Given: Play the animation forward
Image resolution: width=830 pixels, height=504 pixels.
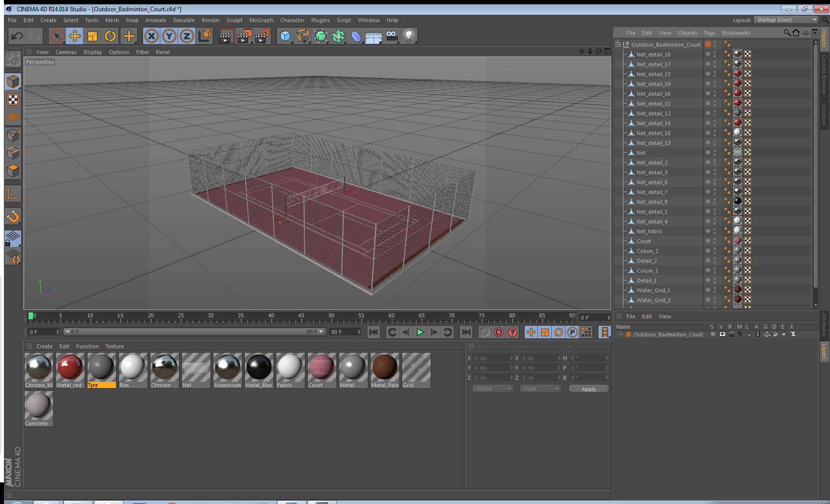Looking at the screenshot, I should point(420,332).
